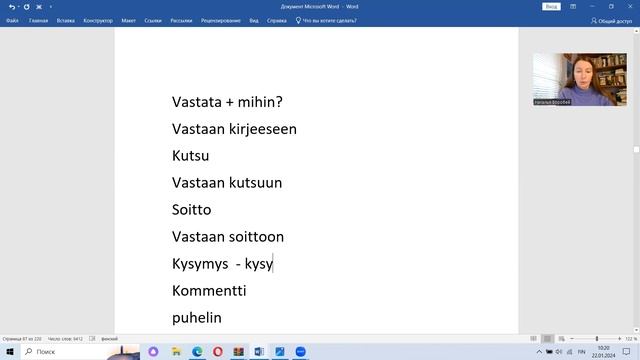Click the network icon in system tray

(x=569, y=351)
